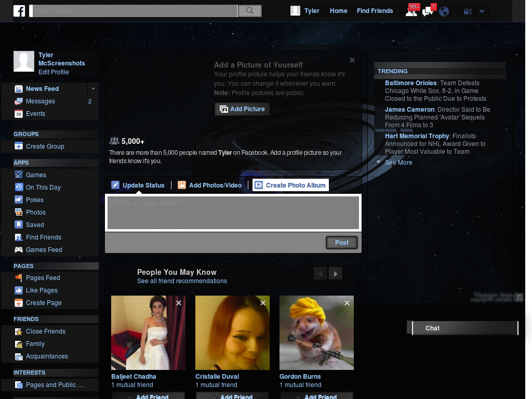The image size is (532, 399).
Task: Dismiss Add a Picture of Yourself prompt
Action: [x=352, y=60]
